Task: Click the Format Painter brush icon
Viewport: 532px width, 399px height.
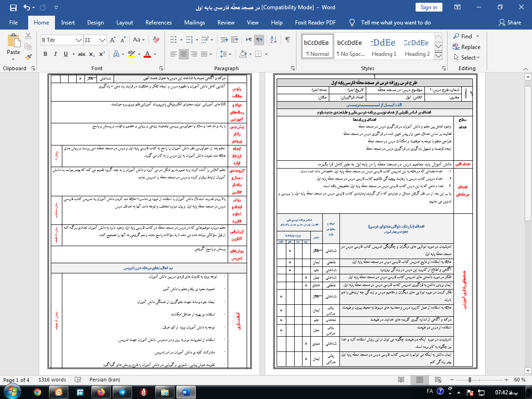Action: (x=29, y=57)
